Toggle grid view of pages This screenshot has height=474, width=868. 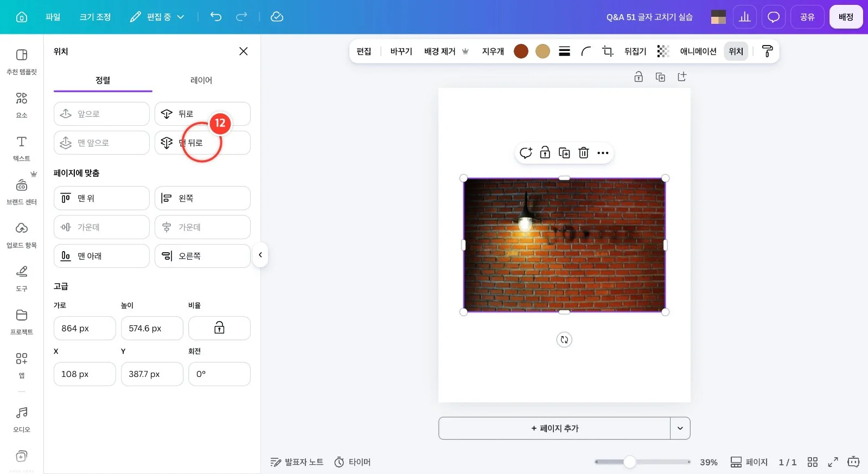812,462
